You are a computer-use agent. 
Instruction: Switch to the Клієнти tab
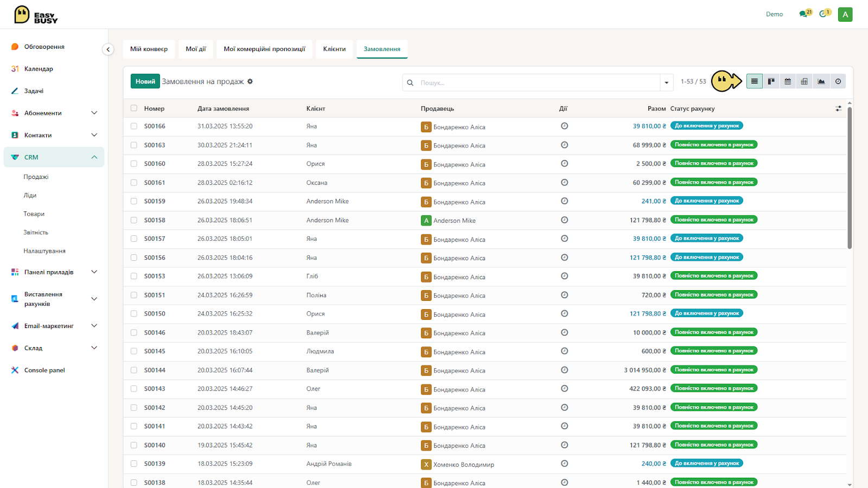point(334,49)
